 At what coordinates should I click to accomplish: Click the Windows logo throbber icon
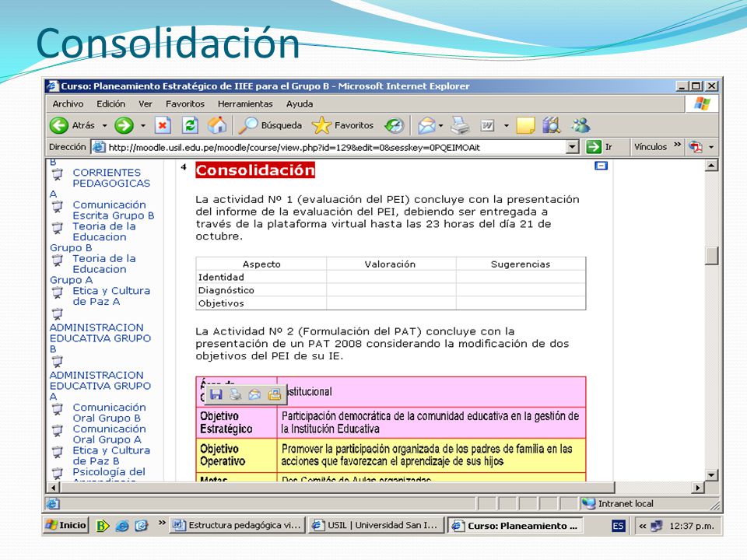(x=702, y=103)
